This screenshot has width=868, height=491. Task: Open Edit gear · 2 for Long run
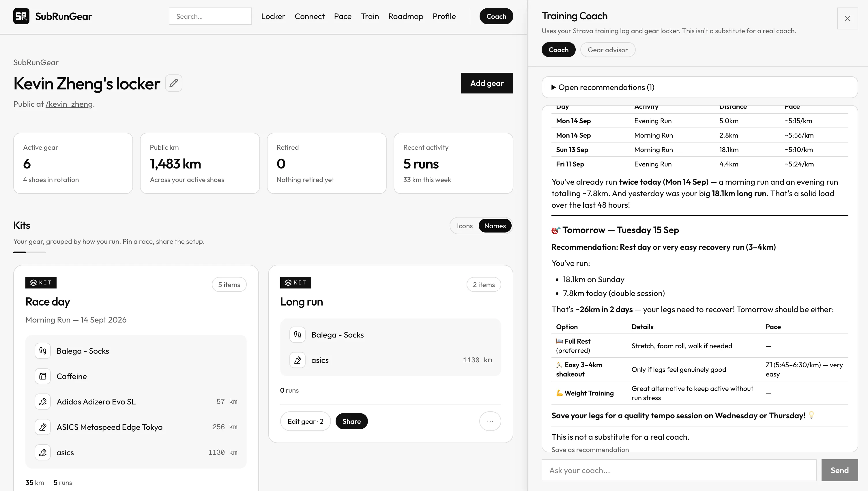(x=305, y=421)
